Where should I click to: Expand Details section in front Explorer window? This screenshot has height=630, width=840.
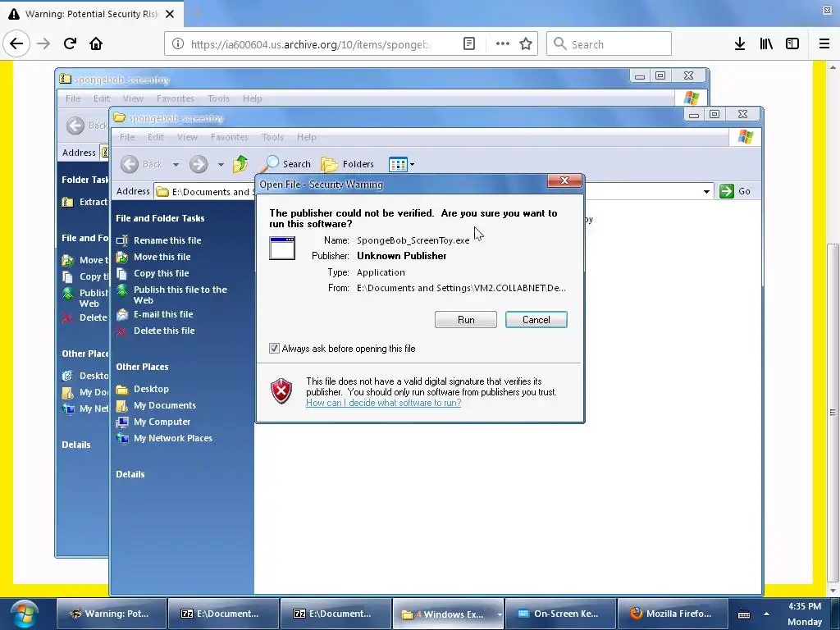(x=130, y=474)
